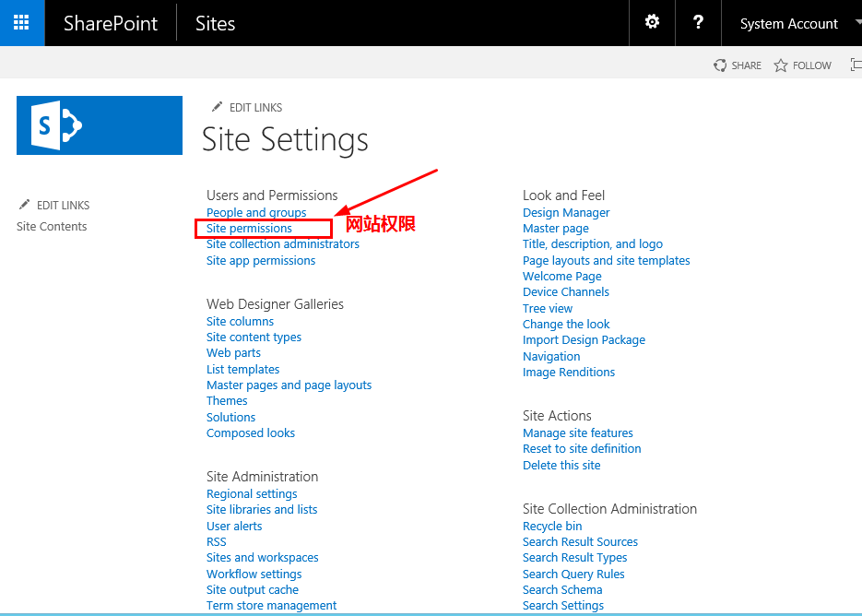Open Search Schema
The width and height of the screenshot is (862, 616).
(562, 589)
